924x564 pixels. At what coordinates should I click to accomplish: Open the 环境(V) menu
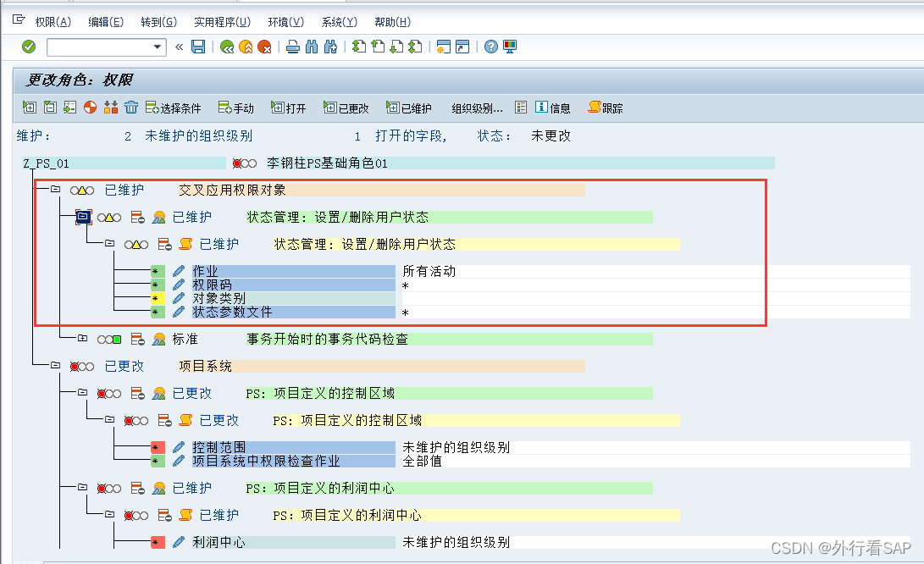point(285,22)
